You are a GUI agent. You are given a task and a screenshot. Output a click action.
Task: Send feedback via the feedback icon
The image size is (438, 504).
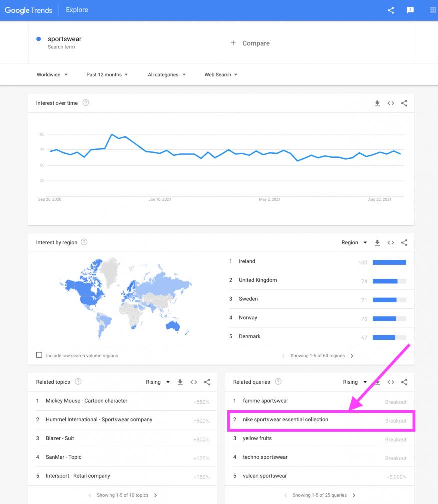[x=410, y=10]
